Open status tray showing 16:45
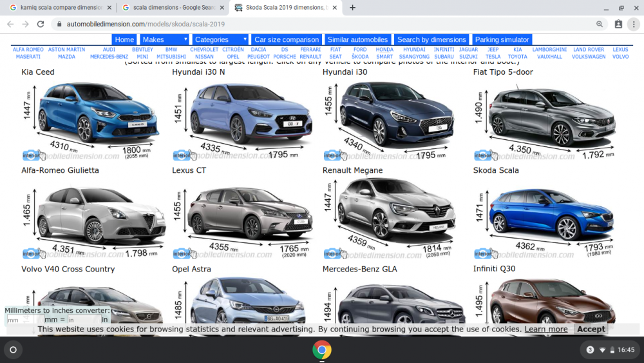Screen dimensions: 644x363 (610, 350)
